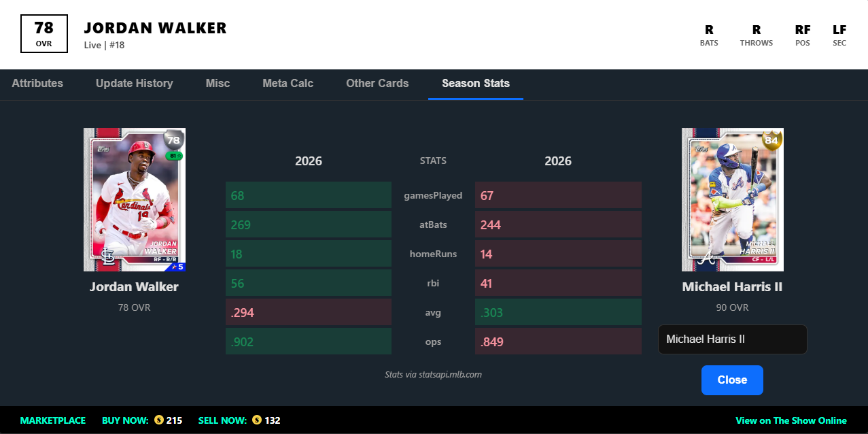
Task: Click the Buy Now price 215
Action: [x=175, y=420]
